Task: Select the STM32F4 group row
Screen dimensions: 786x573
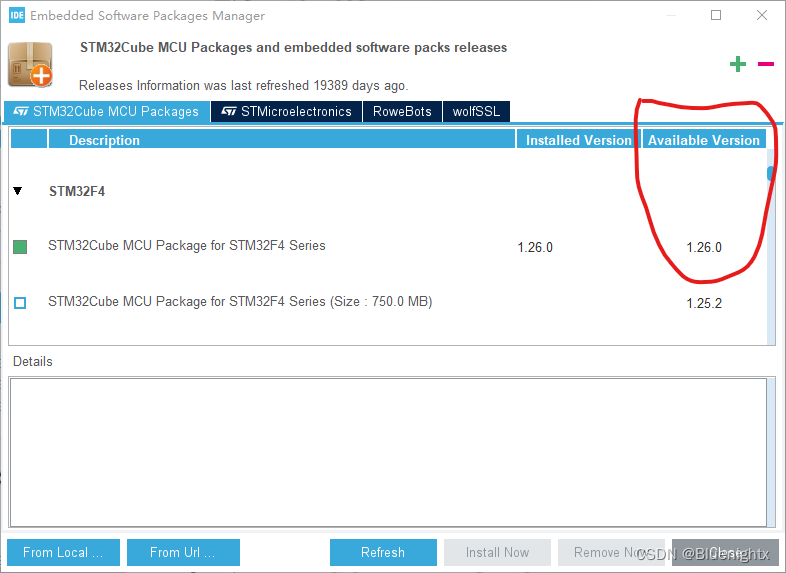Action: 387,191
